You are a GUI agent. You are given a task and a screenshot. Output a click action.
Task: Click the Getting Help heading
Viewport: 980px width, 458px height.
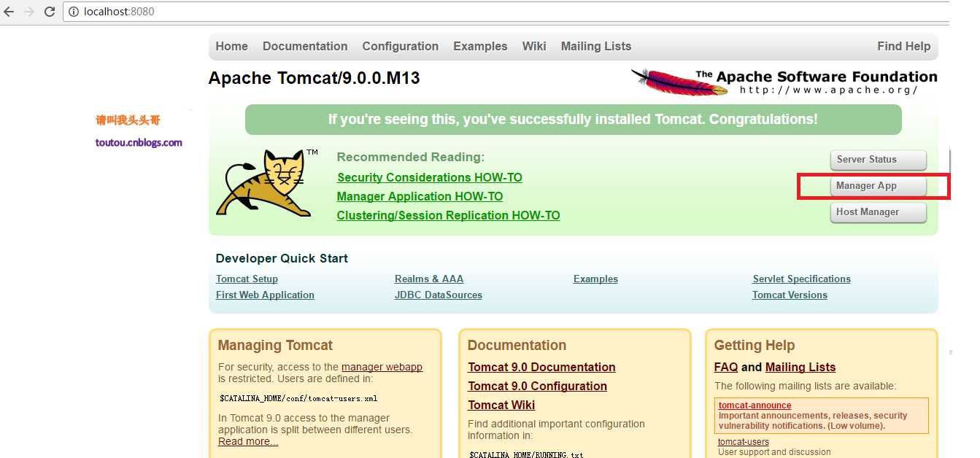pyautogui.click(x=755, y=346)
